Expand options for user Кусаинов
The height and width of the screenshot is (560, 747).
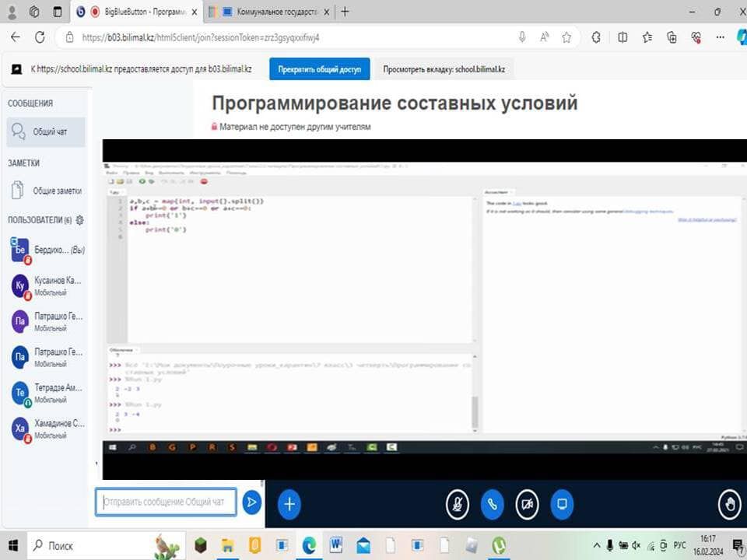[x=47, y=285]
